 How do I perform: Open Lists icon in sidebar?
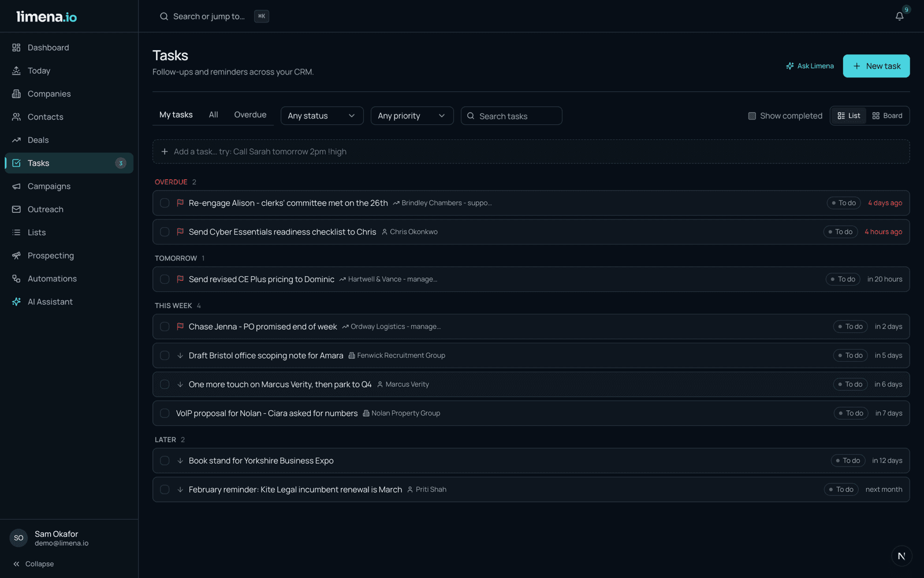(x=16, y=232)
